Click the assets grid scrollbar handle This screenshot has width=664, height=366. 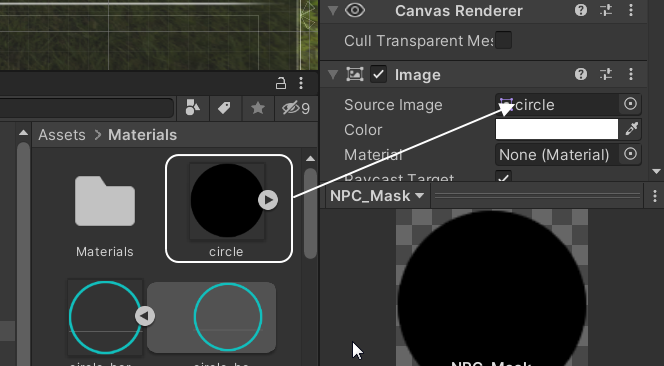[310, 213]
